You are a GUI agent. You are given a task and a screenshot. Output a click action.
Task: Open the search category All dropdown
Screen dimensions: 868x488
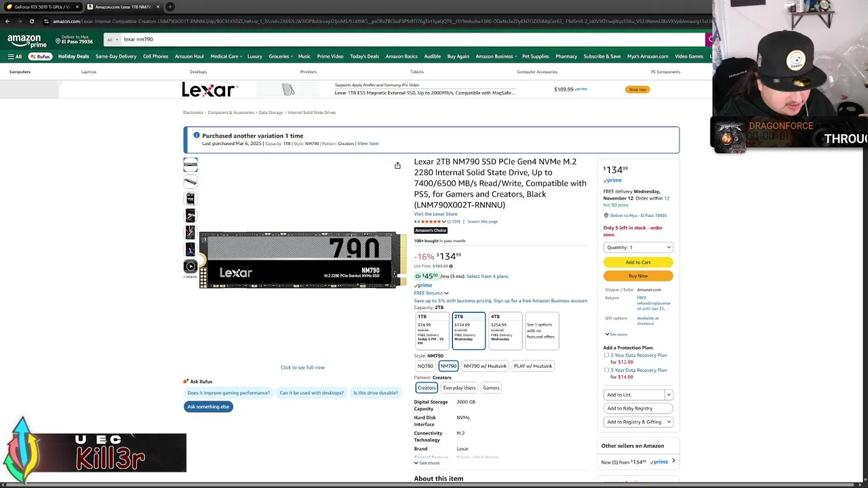pyautogui.click(x=112, y=39)
